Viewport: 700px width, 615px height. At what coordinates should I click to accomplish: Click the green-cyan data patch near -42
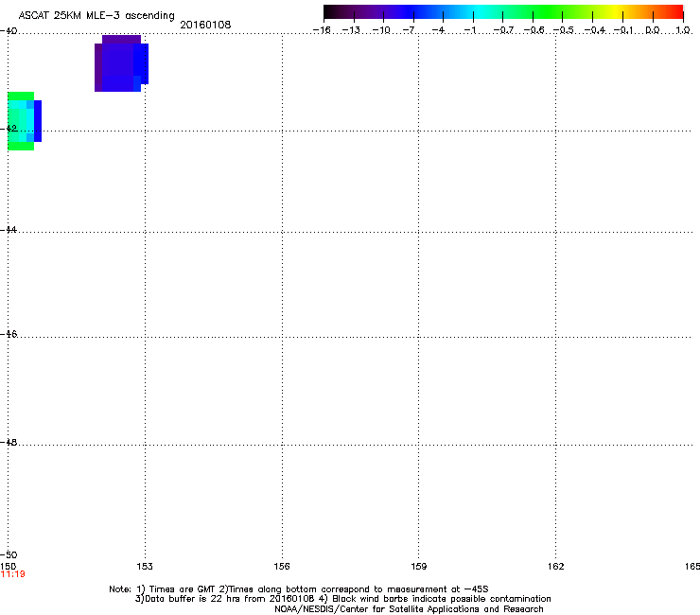coord(25,121)
